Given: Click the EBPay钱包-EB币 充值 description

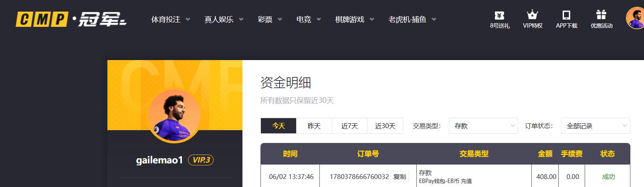Looking at the screenshot, I should pyautogui.click(x=445, y=181).
